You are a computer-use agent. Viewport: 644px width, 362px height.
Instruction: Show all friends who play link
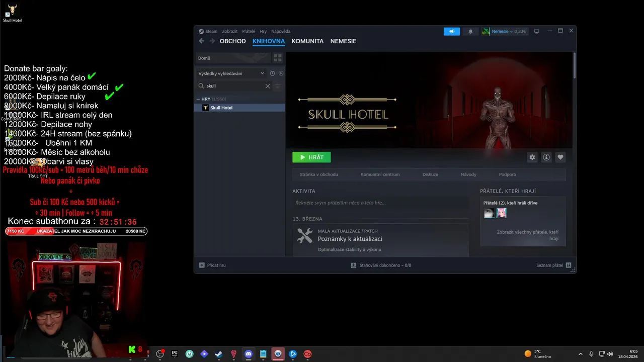(x=527, y=235)
